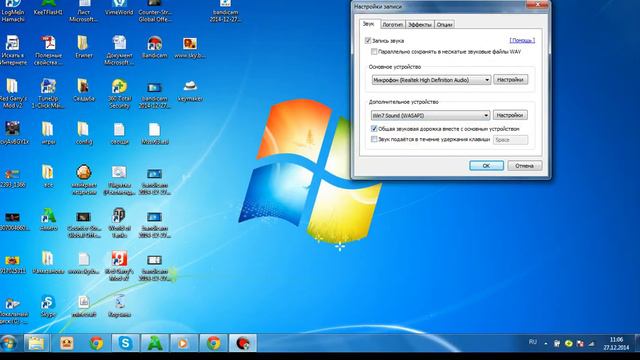Viewport: 640px width, 360px height.
Task: Toggle the Запись звука checkbox
Action: point(368,40)
